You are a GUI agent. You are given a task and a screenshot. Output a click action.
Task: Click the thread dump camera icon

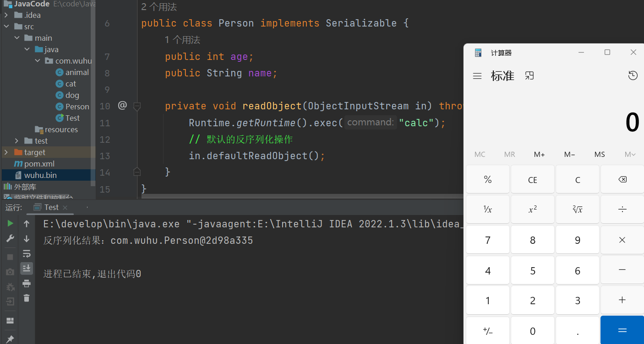click(x=10, y=272)
